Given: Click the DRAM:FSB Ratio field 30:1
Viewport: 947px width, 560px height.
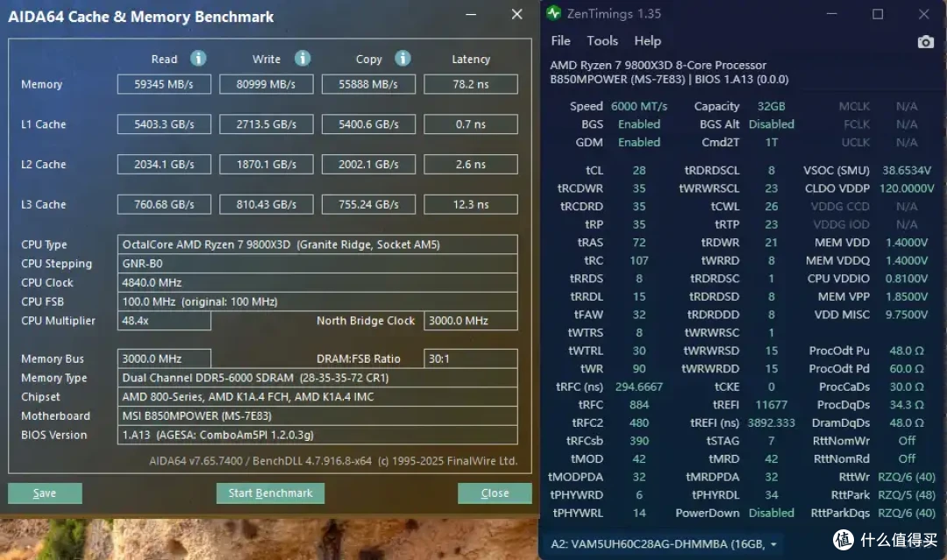Looking at the screenshot, I should (471, 358).
